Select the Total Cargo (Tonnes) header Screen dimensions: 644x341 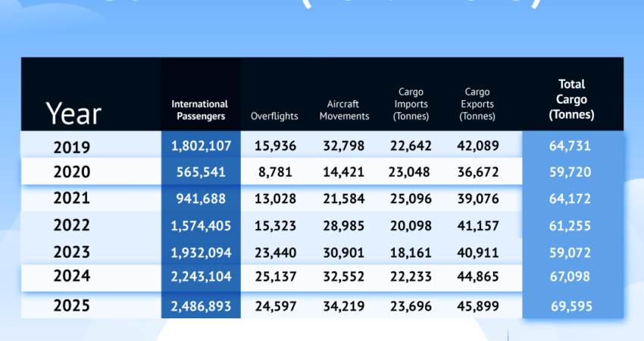572,100
